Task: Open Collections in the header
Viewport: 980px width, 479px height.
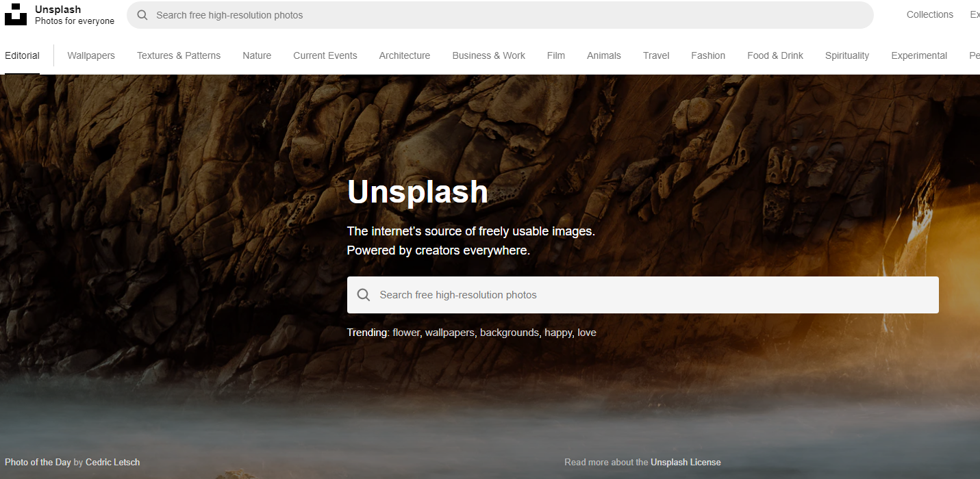Action: (929, 14)
